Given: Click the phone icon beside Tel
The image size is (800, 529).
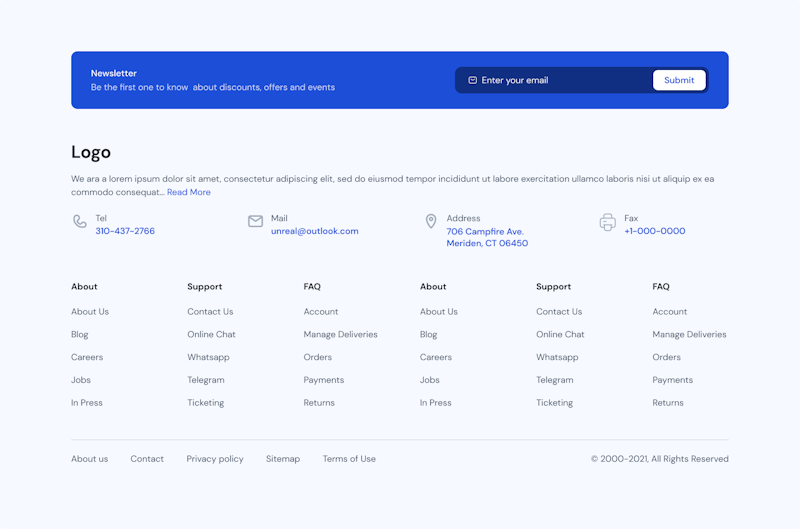Looking at the screenshot, I should (x=80, y=222).
